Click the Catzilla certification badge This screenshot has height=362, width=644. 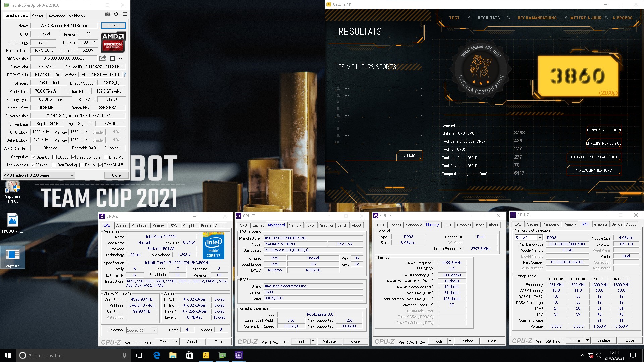click(481, 70)
